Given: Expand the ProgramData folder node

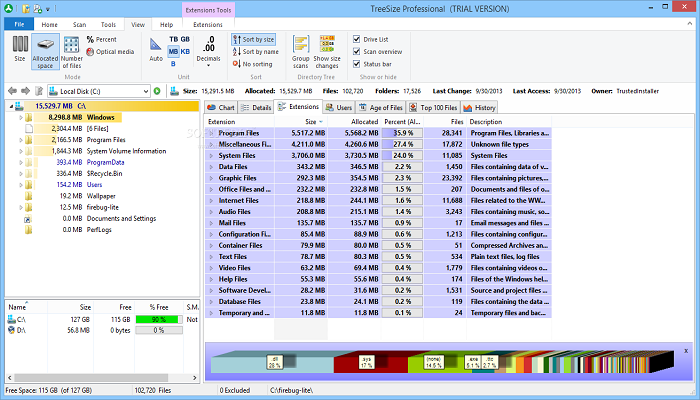Looking at the screenshot, I should [x=21, y=162].
